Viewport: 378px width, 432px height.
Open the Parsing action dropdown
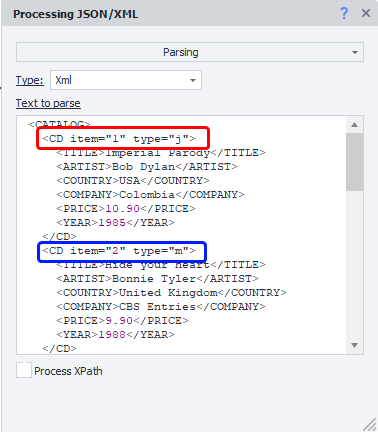point(190,52)
